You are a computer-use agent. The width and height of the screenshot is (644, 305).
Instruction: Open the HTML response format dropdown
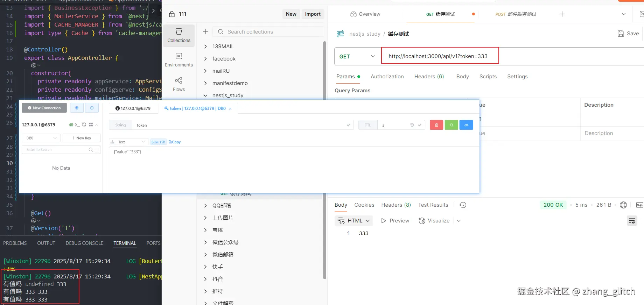(354, 221)
